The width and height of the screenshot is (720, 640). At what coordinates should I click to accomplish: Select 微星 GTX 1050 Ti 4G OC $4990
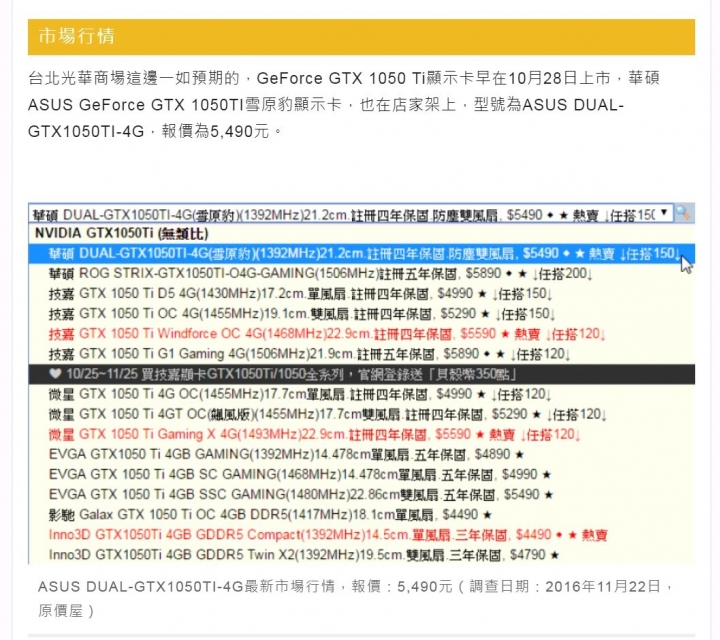361,395
